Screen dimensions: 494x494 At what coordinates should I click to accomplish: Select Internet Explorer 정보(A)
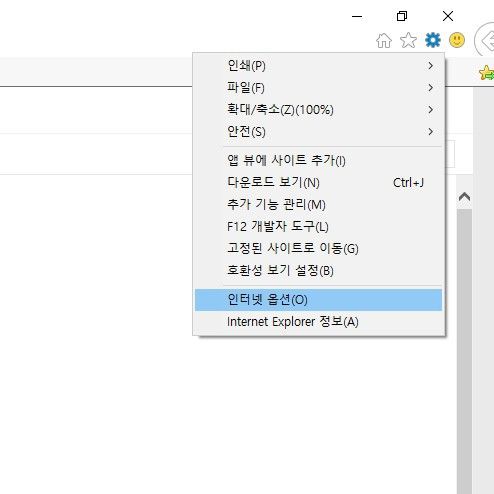click(318, 322)
